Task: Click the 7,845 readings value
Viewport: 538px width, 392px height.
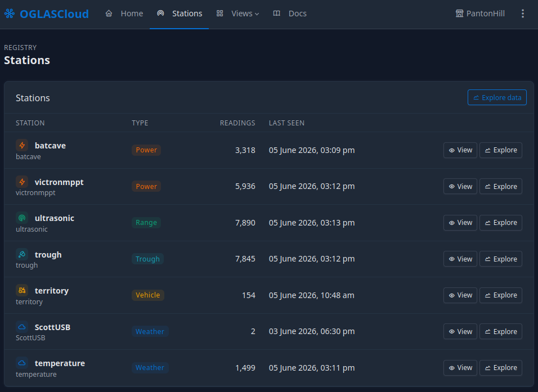Action: 245,259
